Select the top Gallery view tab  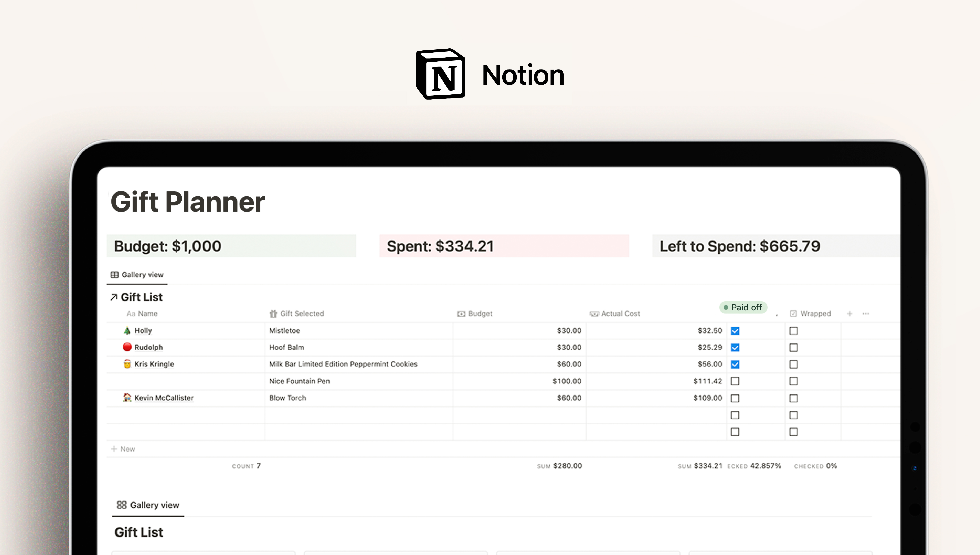pyautogui.click(x=137, y=275)
